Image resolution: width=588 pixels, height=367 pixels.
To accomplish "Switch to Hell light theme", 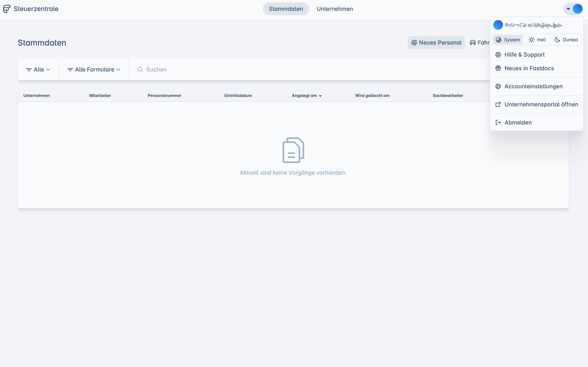I will point(537,40).
